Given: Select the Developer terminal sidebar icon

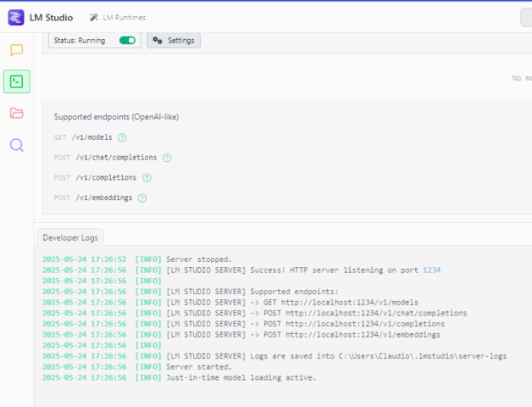Looking at the screenshot, I should (x=17, y=81).
